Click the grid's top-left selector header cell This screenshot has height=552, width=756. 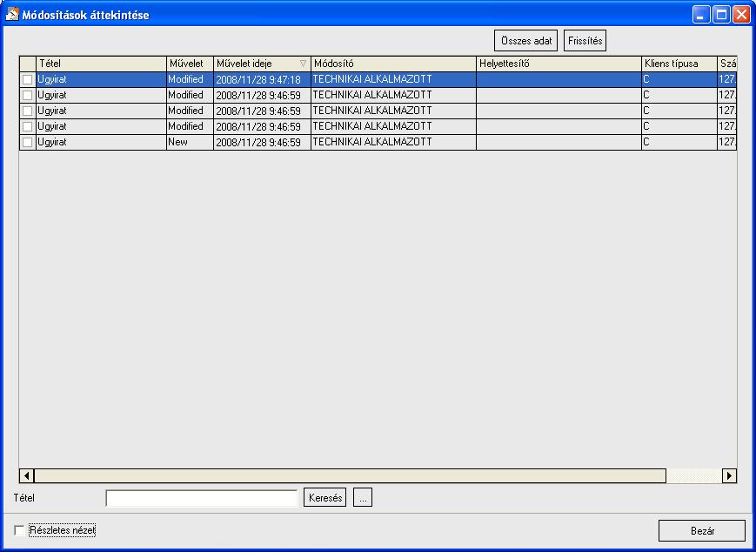[28, 64]
